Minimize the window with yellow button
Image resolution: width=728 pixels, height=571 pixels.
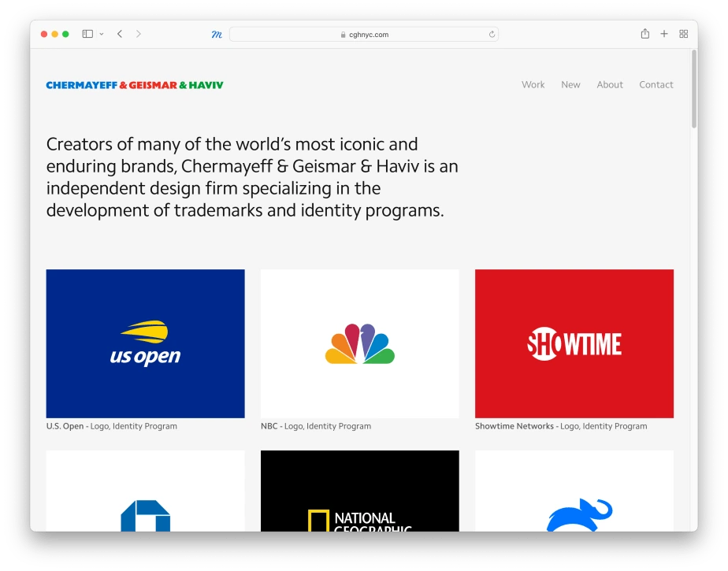pos(55,34)
